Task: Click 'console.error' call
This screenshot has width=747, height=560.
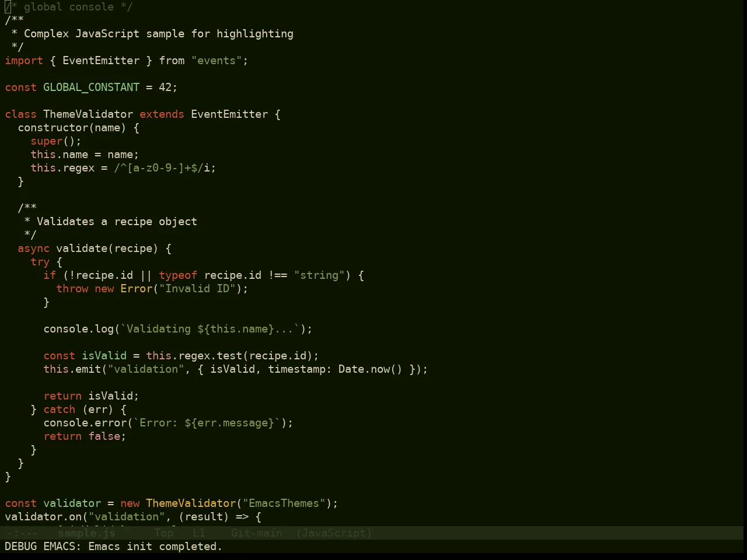Action: [85, 423]
